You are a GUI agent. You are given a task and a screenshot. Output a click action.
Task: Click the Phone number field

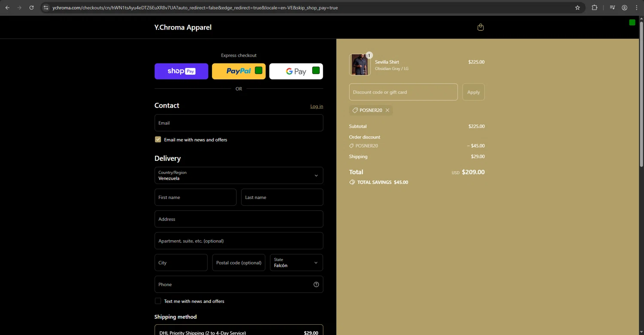pyautogui.click(x=239, y=284)
